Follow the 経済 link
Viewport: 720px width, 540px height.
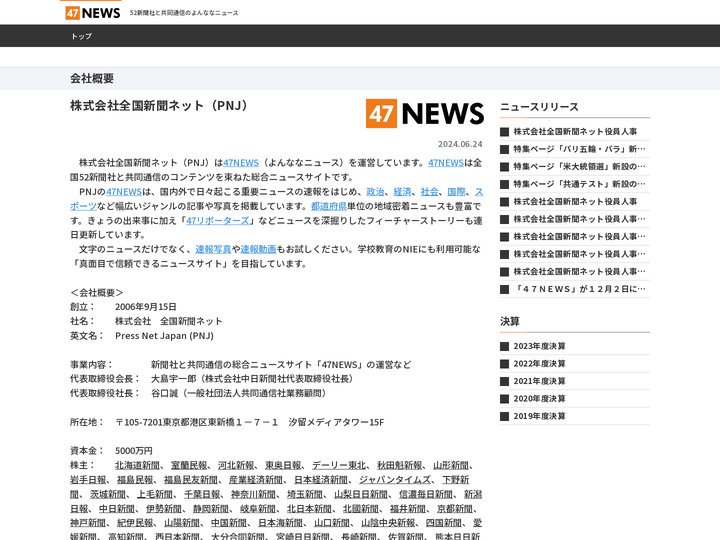tap(402, 191)
